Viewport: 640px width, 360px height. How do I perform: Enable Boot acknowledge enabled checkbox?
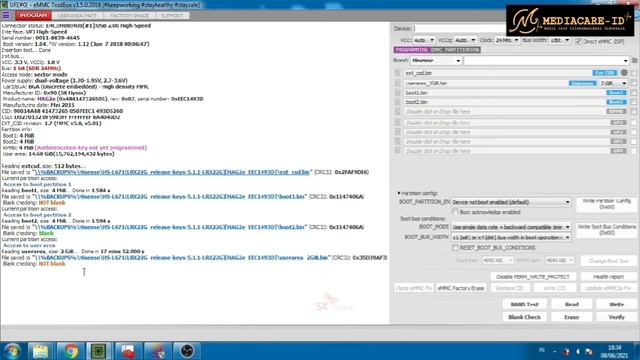[x=455, y=212]
